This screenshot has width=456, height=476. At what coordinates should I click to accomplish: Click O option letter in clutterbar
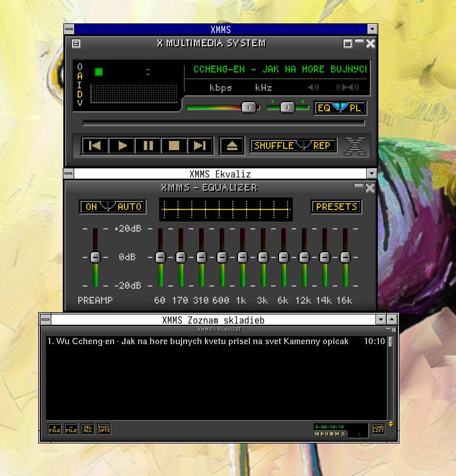[80, 66]
